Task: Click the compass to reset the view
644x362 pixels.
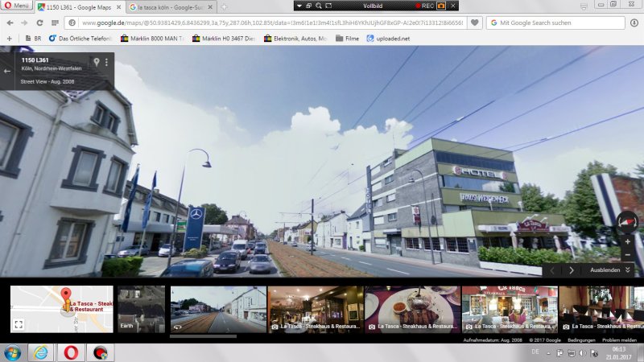Action: (x=626, y=222)
